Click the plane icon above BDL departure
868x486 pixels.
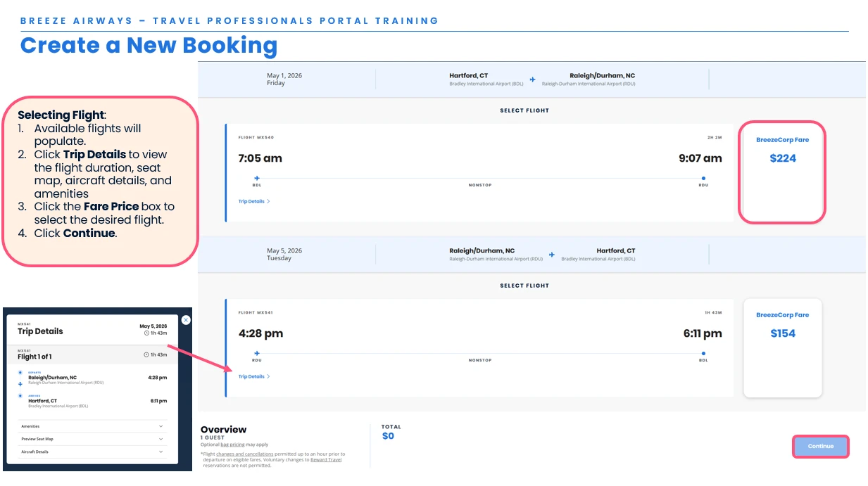(x=257, y=178)
